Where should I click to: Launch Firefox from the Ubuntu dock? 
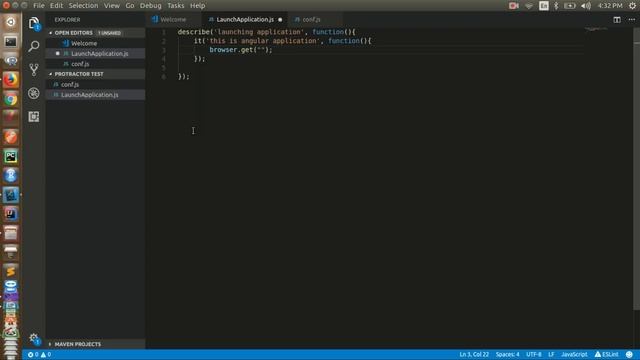point(11,80)
